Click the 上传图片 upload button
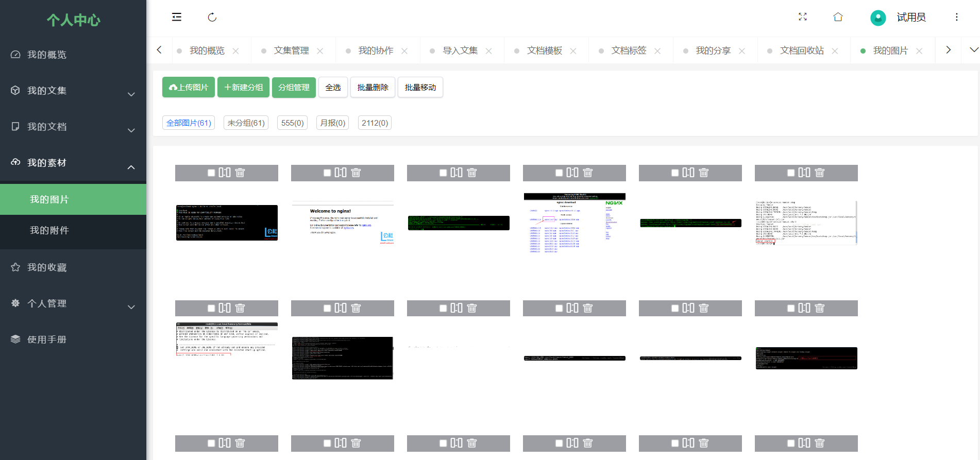The image size is (980, 460). pyautogui.click(x=188, y=87)
